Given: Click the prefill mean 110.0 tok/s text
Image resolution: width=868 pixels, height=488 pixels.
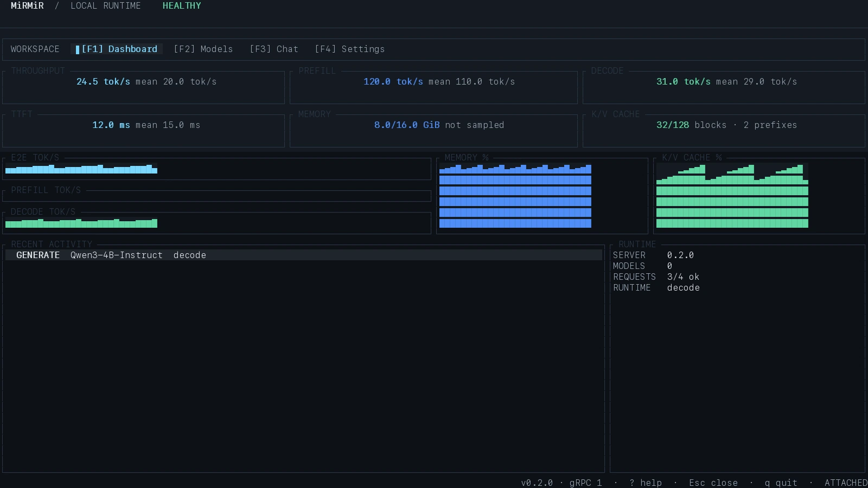Looking at the screenshot, I should coord(472,81).
